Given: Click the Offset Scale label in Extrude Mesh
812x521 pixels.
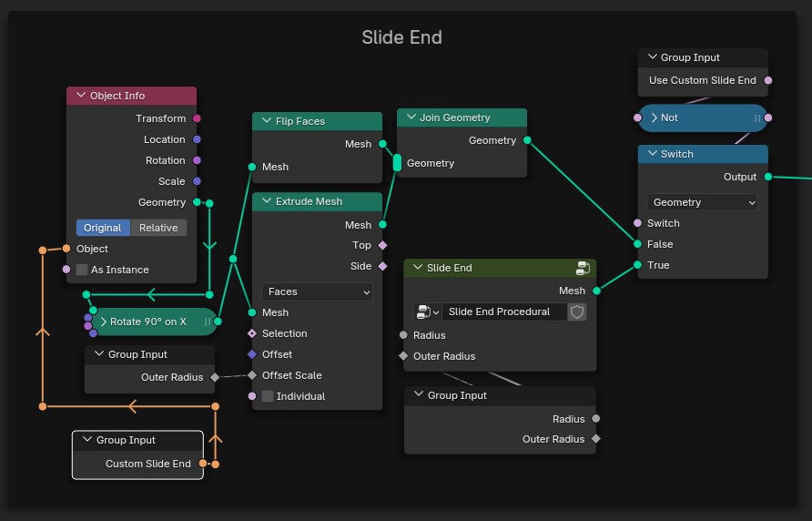Looking at the screenshot, I should [292, 375].
